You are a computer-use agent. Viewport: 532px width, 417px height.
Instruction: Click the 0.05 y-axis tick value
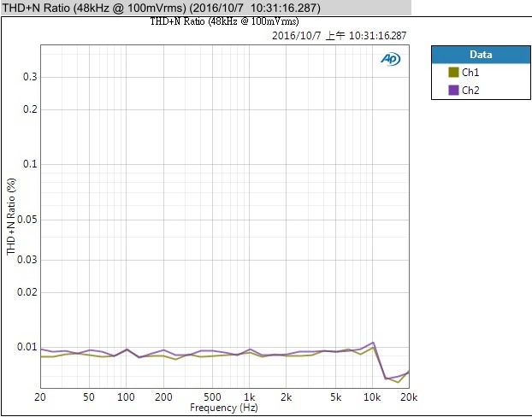(27, 220)
